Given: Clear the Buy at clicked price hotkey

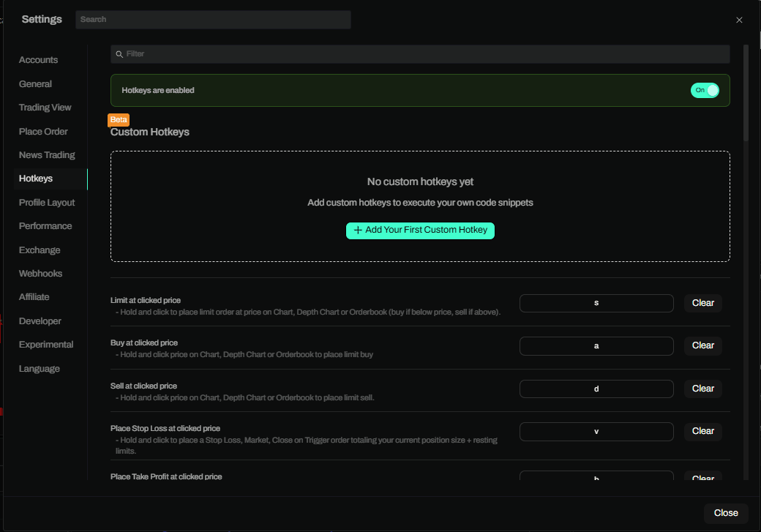Looking at the screenshot, I should pyautogui.click(x=702, y=345).
